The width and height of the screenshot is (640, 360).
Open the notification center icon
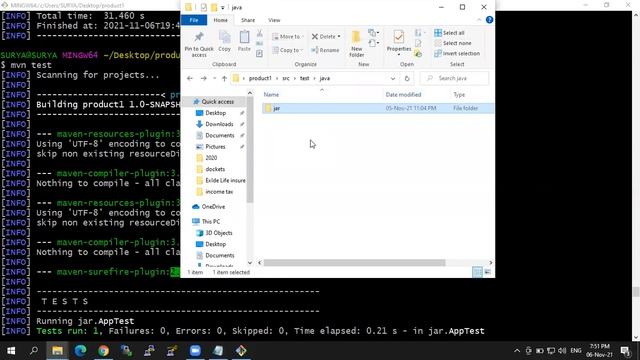coord(625,351)
